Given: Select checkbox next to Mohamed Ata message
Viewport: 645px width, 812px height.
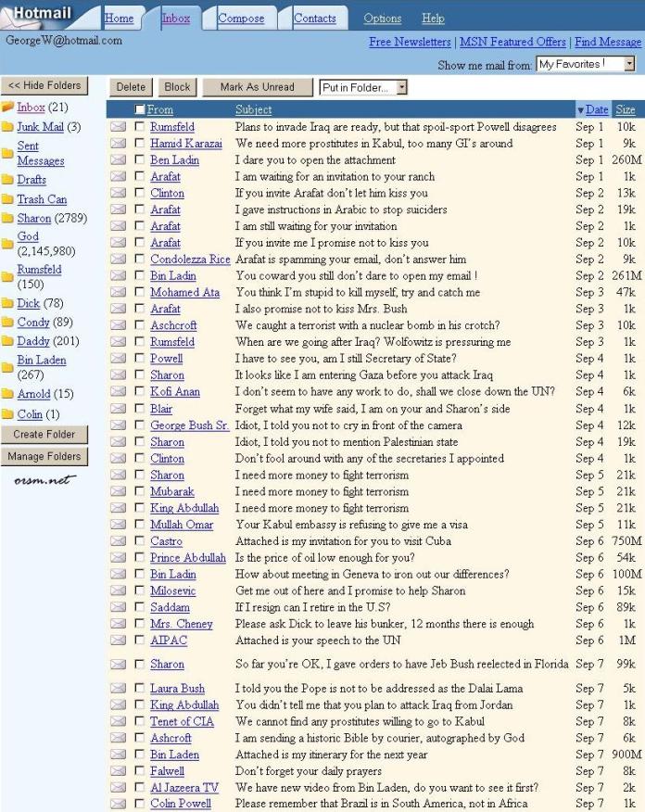Looking at the screenshot, I should [x=139, y=291].
